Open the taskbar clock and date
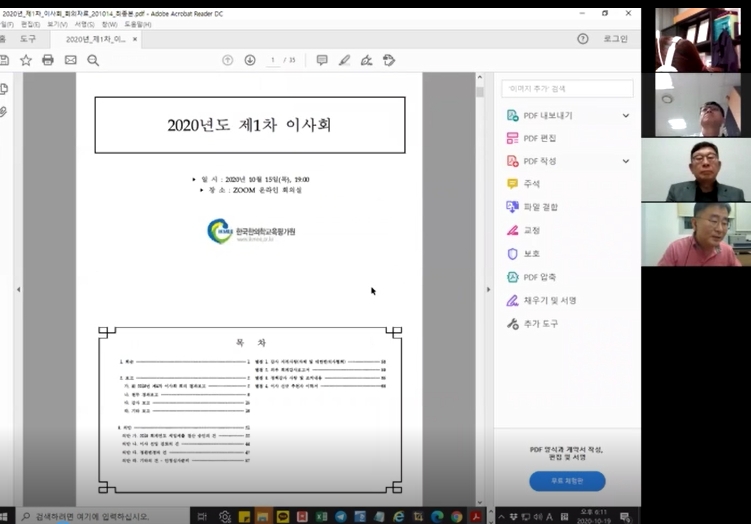751x524 pixels. pyautogui.click(x=594, y=516)
